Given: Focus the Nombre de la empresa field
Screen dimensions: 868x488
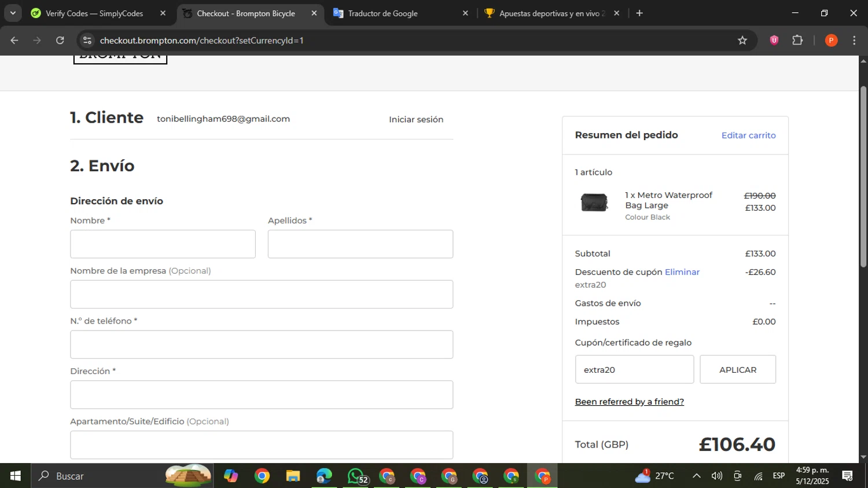Looking at the screenshot, I should click(x=262, y=294).
